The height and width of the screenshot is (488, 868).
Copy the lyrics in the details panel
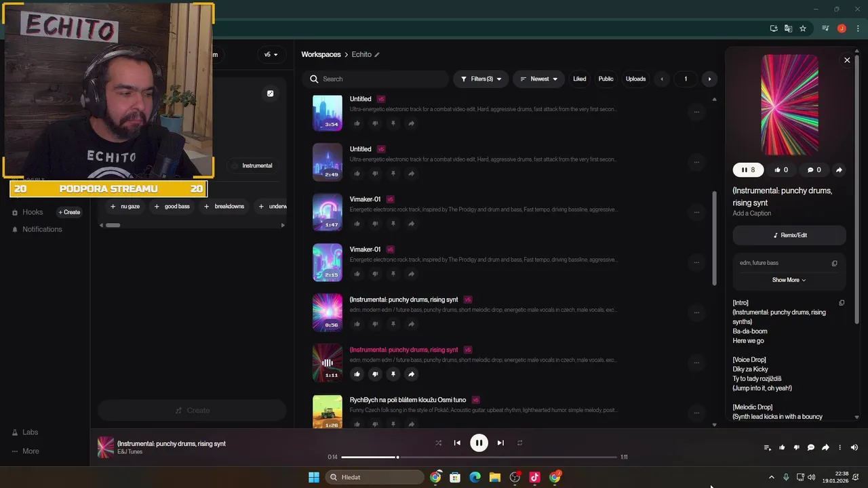842,303
